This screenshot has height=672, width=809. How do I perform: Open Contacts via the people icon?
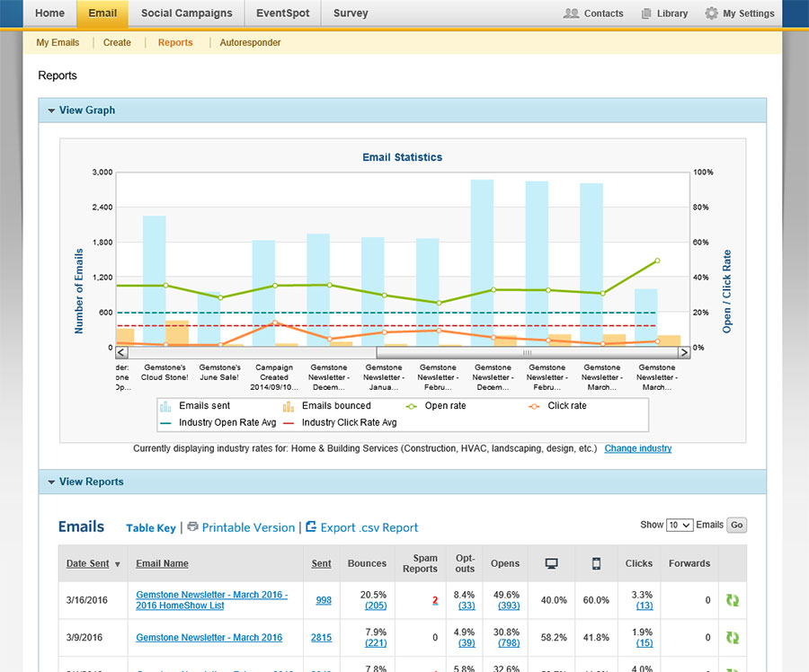tap(571, 13)
